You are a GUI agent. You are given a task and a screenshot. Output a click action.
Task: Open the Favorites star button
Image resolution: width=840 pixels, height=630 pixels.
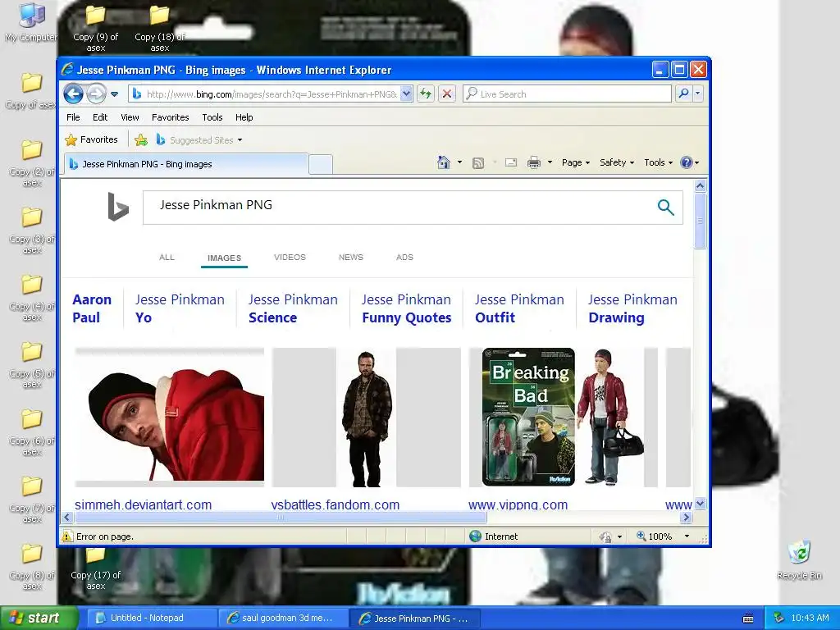[91, 139]
